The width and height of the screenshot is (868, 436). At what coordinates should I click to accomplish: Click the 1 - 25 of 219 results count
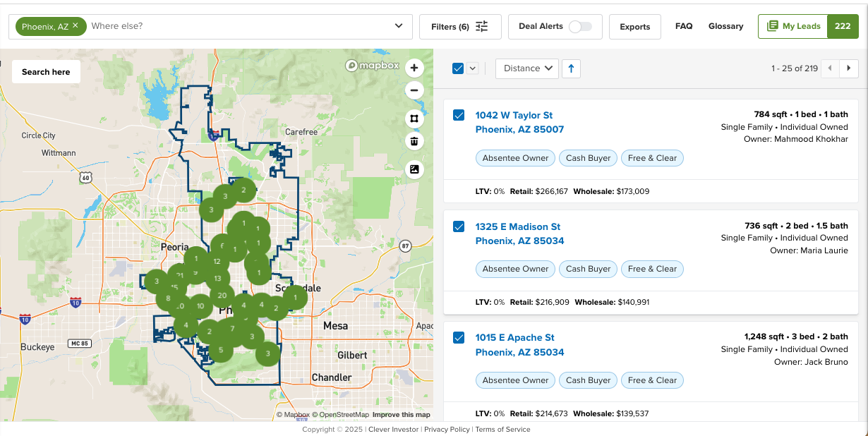point(795,68)
